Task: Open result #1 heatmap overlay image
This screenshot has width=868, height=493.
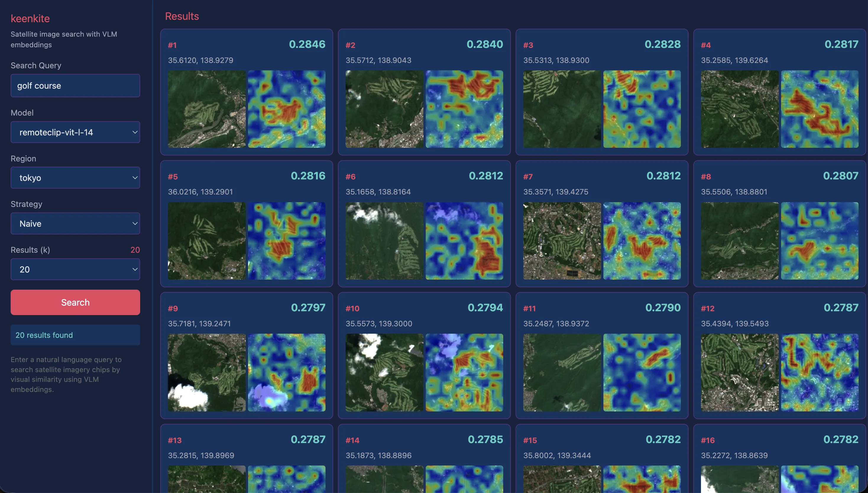Action: click(286, 109)
